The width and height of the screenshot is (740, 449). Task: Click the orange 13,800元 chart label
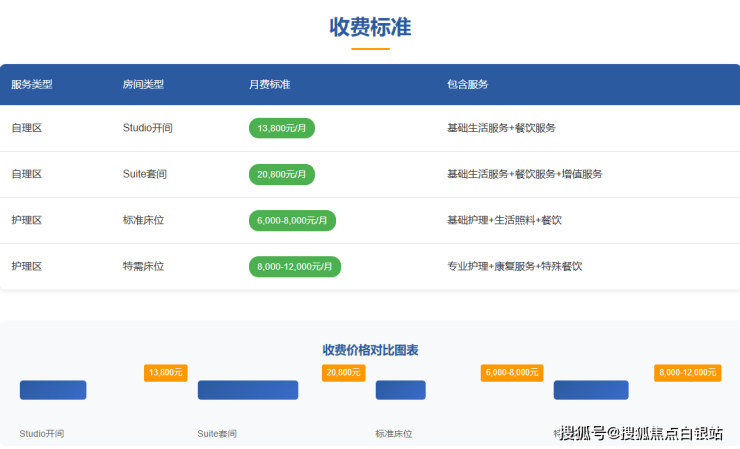coord(166,372)
